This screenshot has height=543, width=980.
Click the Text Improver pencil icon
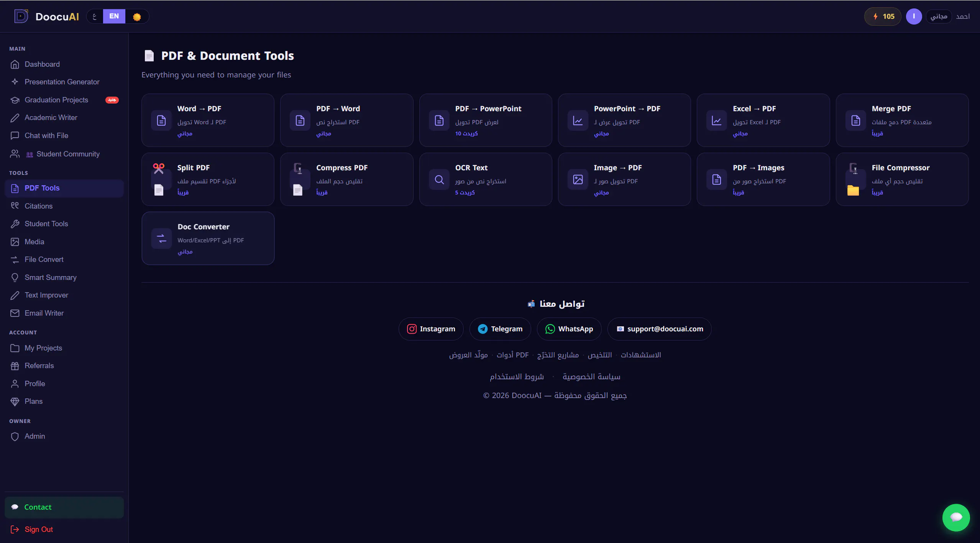pyautogui.click(x=15, y=295)
